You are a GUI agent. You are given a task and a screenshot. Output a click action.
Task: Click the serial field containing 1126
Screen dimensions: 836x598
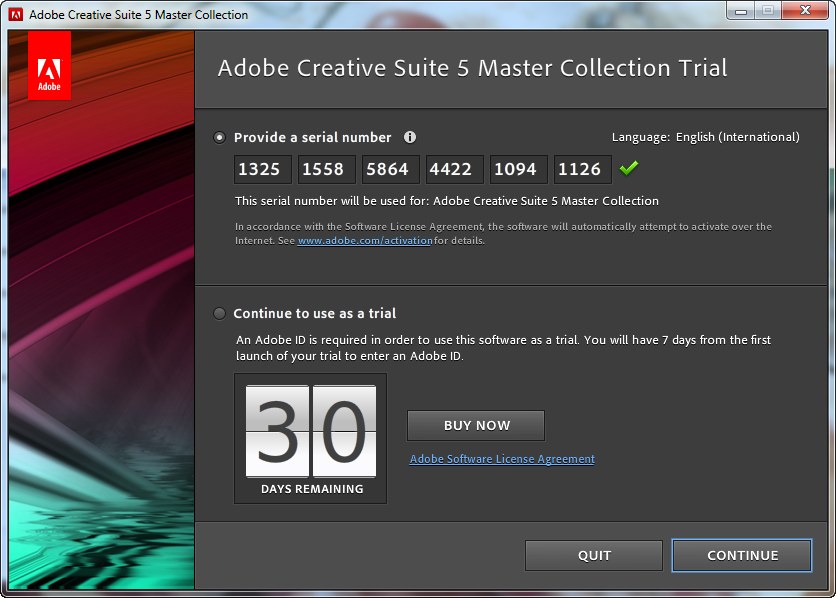point(583,169)
